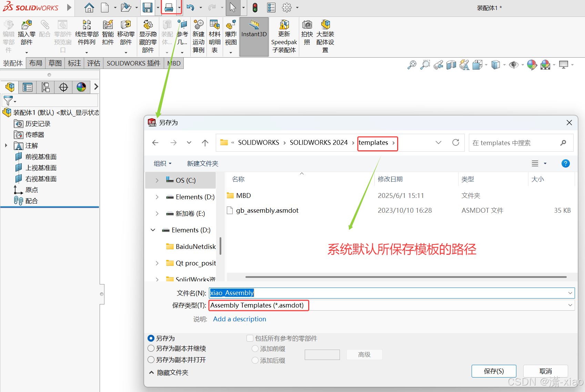Click the Zoom to Fit icon in the view toolbar
The height and width of the screenshot is (392, 585).
tap(412, 65)
